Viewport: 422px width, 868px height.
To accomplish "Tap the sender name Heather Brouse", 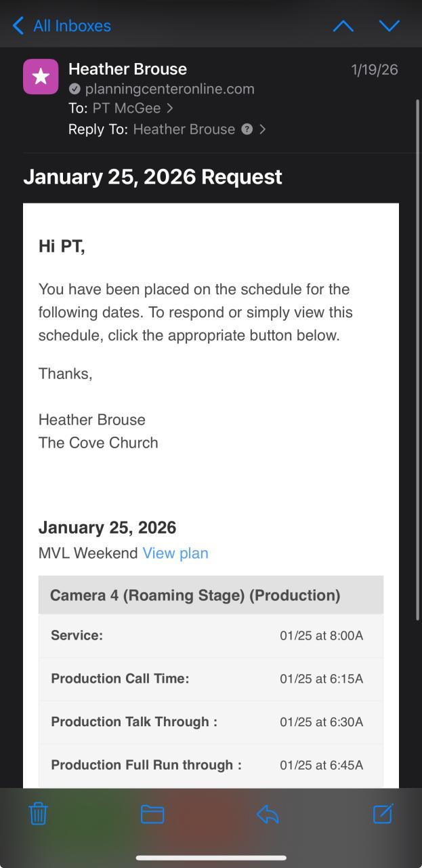I will coord(127,69).
